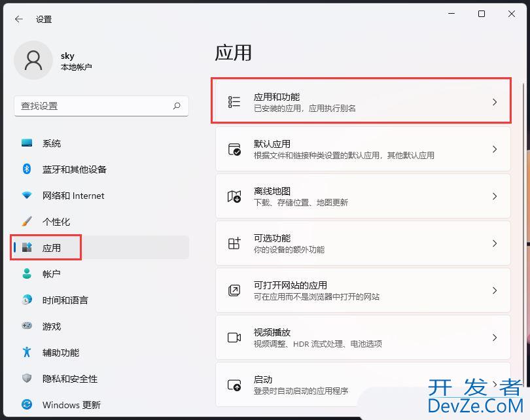This screenshot has width=530, height=420.
Task: Click 下载、存储位置、地图更新 description
Action: coord(301,203)
